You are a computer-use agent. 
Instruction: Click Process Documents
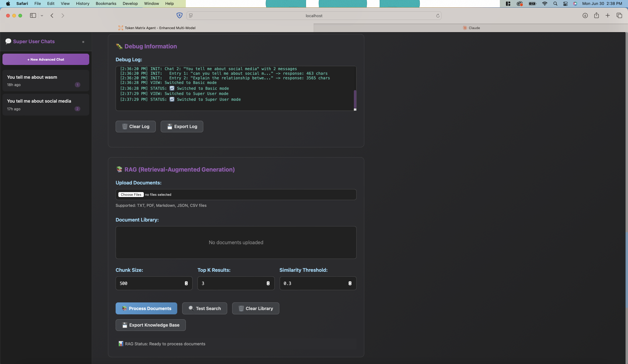point(146,309)
